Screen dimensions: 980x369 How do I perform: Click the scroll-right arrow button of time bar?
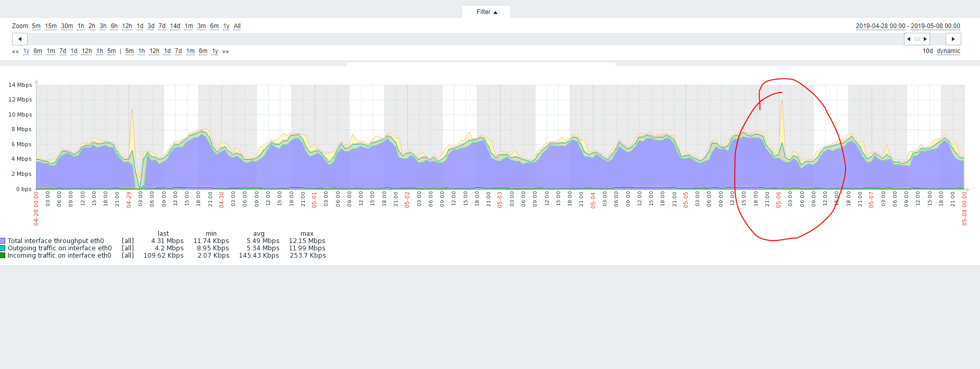[x=953, y=39]
